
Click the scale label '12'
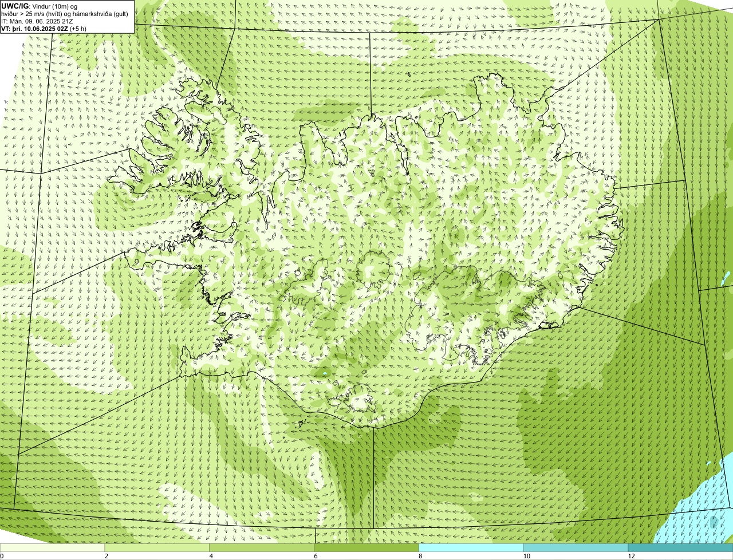[631, 556]
